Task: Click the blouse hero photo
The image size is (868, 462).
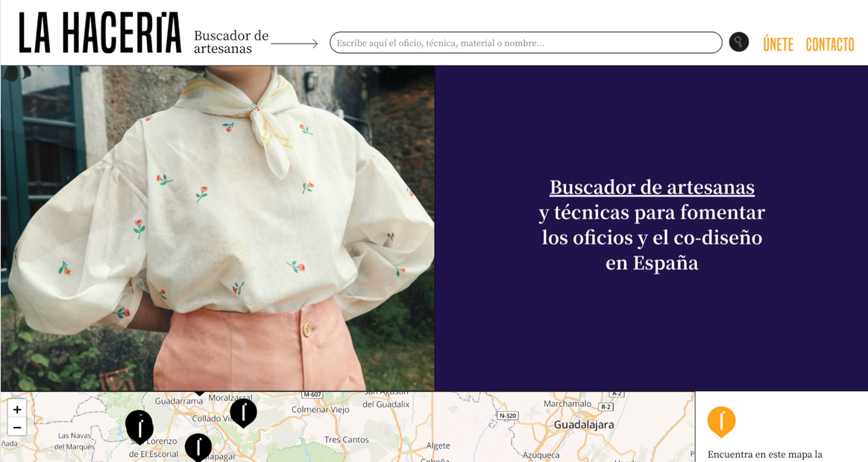Action: point(218,228)
